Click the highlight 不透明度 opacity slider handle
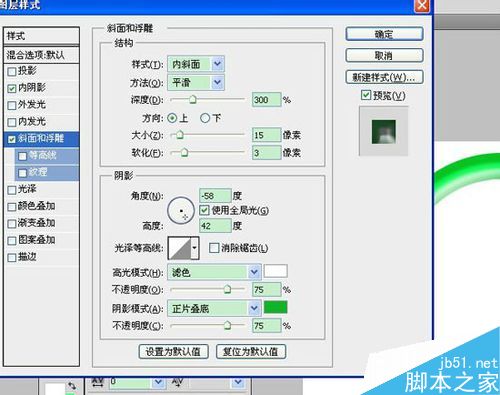 (227, 289)
